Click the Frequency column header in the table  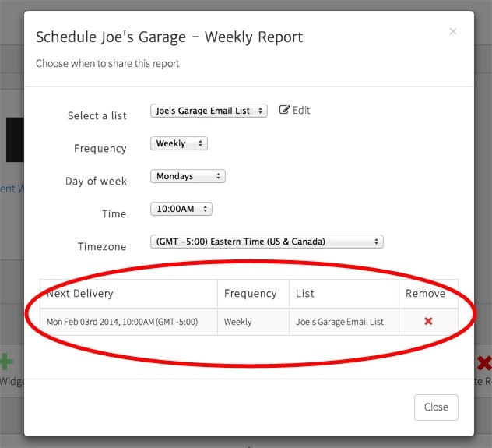(253, 294)
